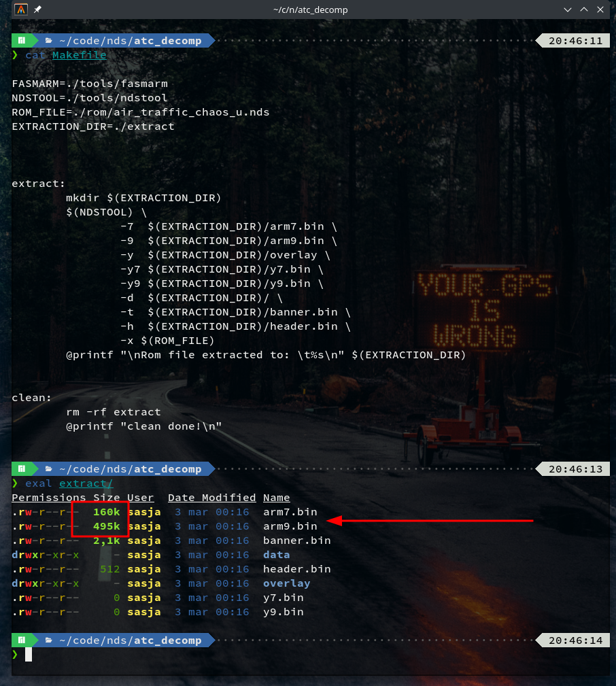Click the Name column header

277,498
